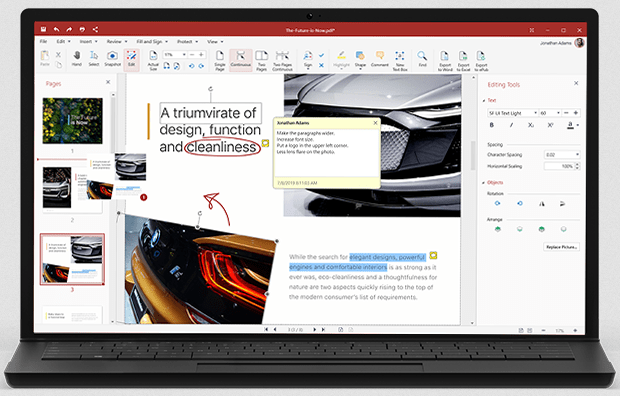Open the Review menu
The height and width of the screenshot is (396, 620).
point(117,42)
